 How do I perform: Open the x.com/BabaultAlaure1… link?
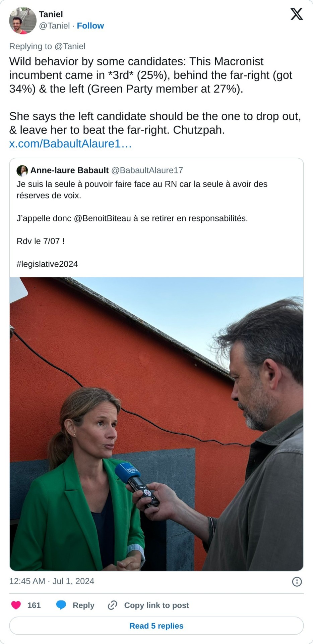click(x=70, y=144)
